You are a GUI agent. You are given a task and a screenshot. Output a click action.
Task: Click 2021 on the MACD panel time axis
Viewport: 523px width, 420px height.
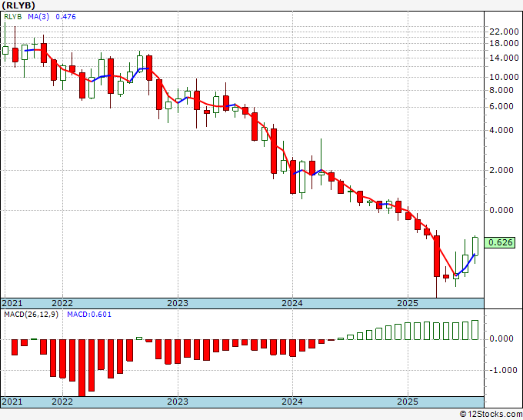[x=12, y=402]
